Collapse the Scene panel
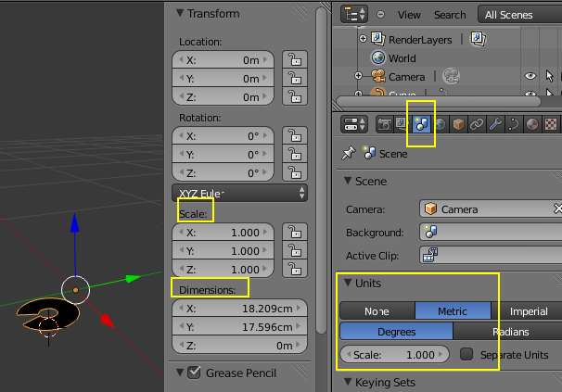562x392 pixels. [x=347, y=181]
